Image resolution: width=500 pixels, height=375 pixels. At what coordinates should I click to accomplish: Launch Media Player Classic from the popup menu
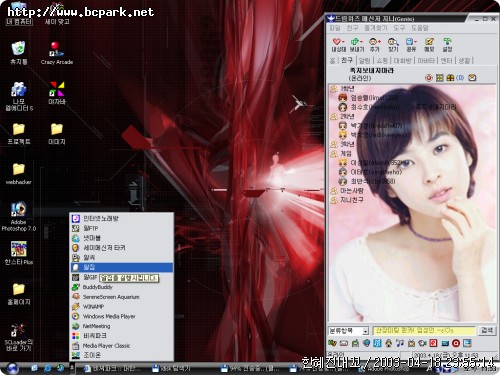pyautogui.click(x=122, y=346)
